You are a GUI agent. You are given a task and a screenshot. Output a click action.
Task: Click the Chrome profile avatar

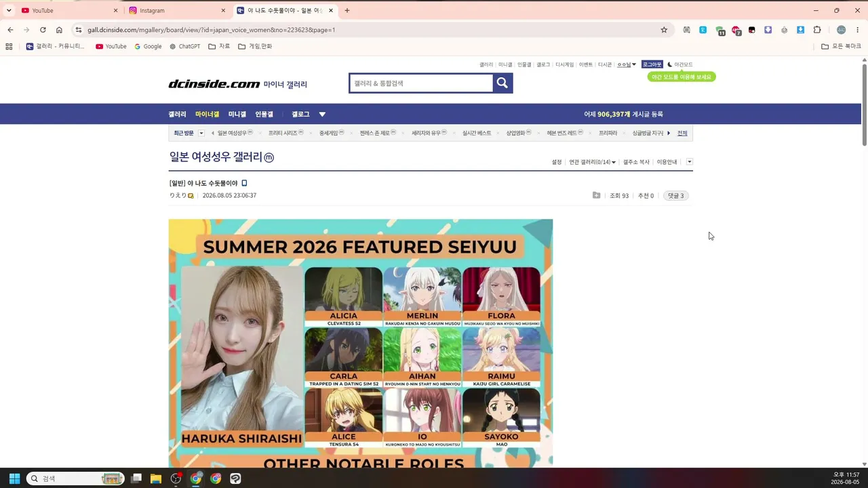[x=842, y=30]
